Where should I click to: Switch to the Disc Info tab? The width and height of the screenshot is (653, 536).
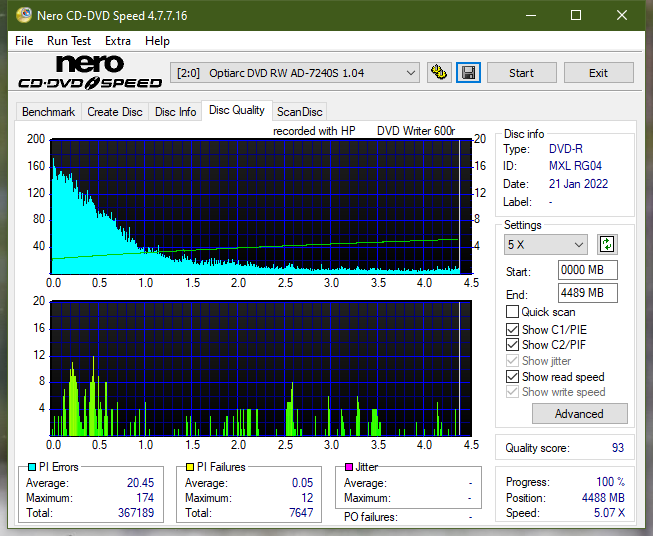[175, 112]
